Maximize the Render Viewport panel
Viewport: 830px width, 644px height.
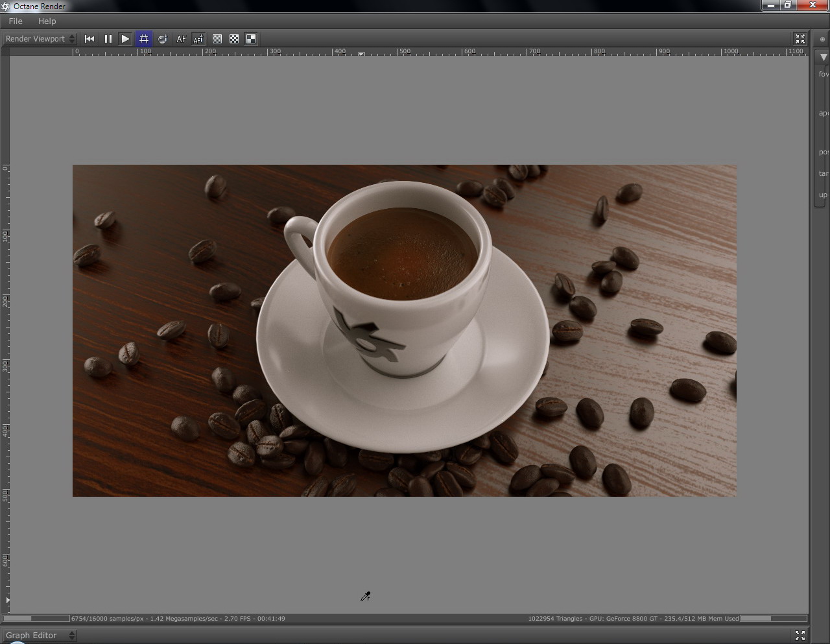(800, 39)
